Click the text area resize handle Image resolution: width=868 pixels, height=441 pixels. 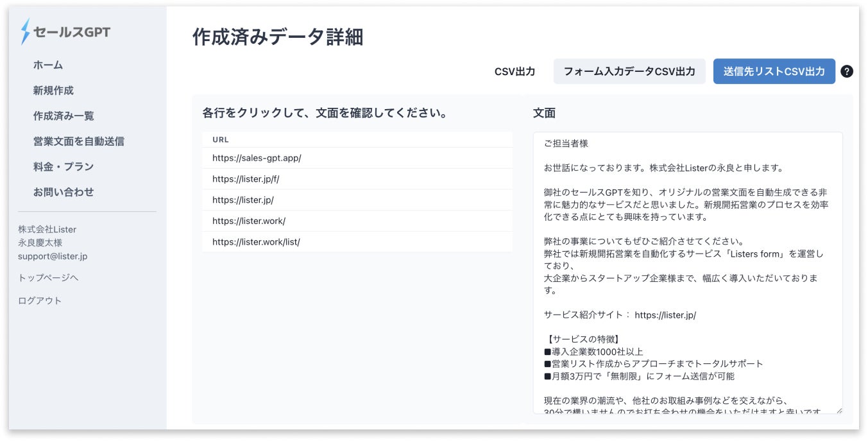[x=838, y=410]
